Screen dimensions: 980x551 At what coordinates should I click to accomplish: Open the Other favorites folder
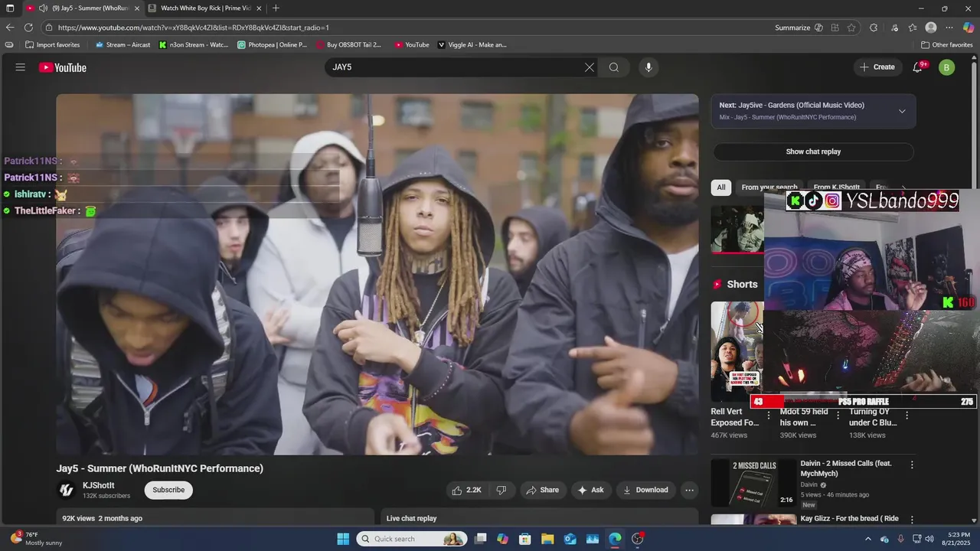coord(946,44)
